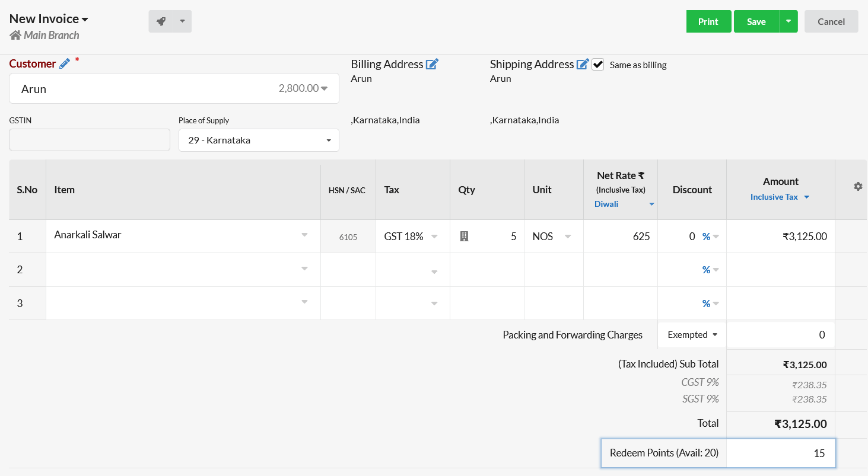Toggle Same as billing checkbox
The height and width of the screenshot is (476, 868).
pos(598,65)
